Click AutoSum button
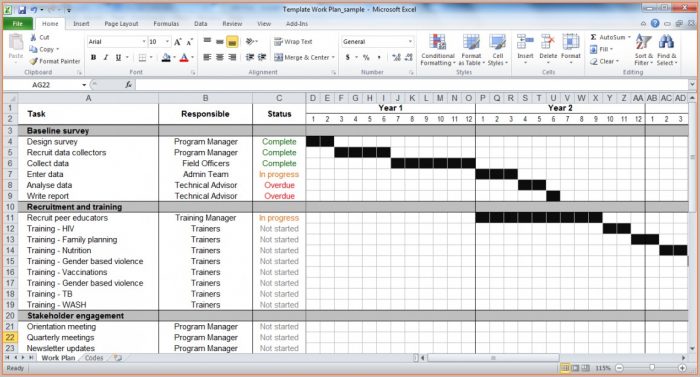The width and height of the screenshot is (700, 377). click(610, 37)
